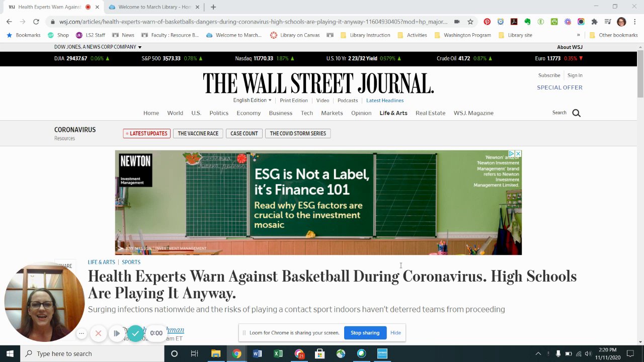Click the Latest Updates coronavirus button

(x=146, y=133)
